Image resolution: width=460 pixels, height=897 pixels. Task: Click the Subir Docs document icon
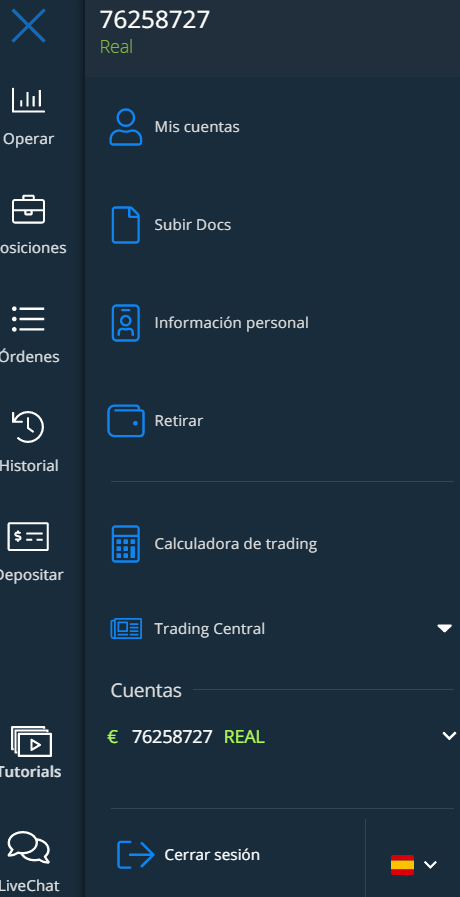pos(125,225)
